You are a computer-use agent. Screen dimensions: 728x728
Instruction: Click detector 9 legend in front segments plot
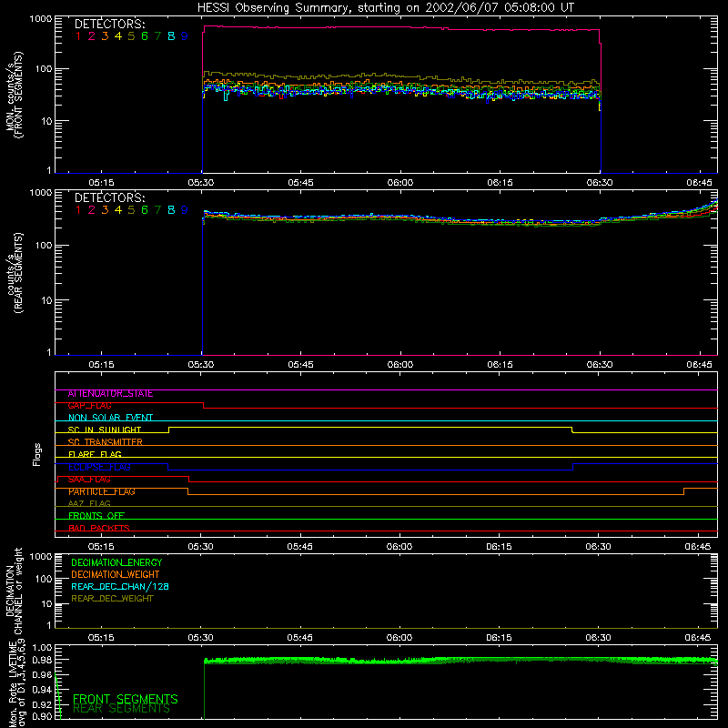[185, 36]
